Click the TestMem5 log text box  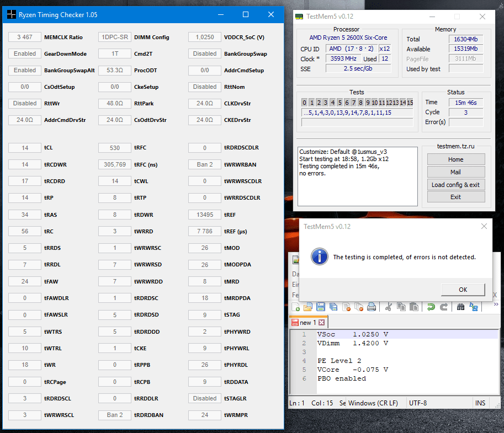(x=357, y=177)
